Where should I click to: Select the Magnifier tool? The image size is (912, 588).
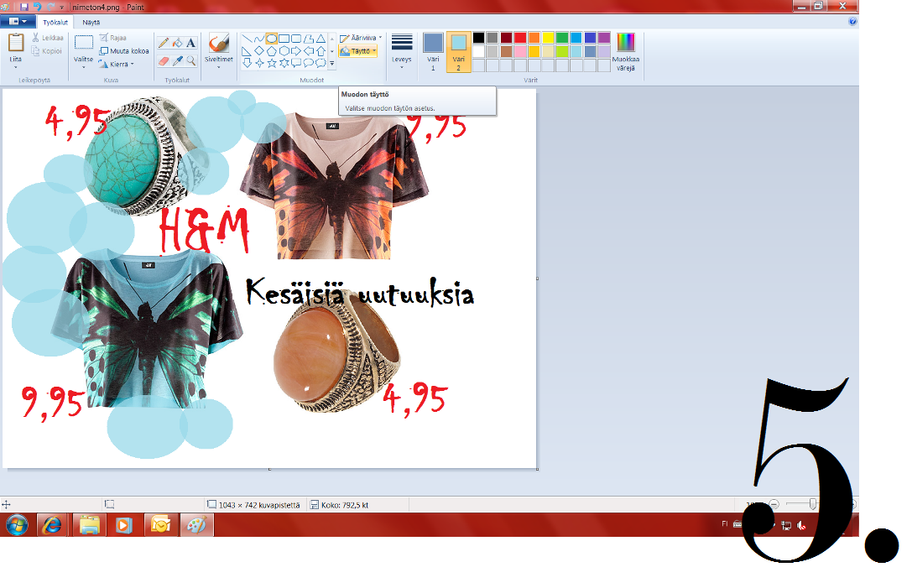point(190,60)
